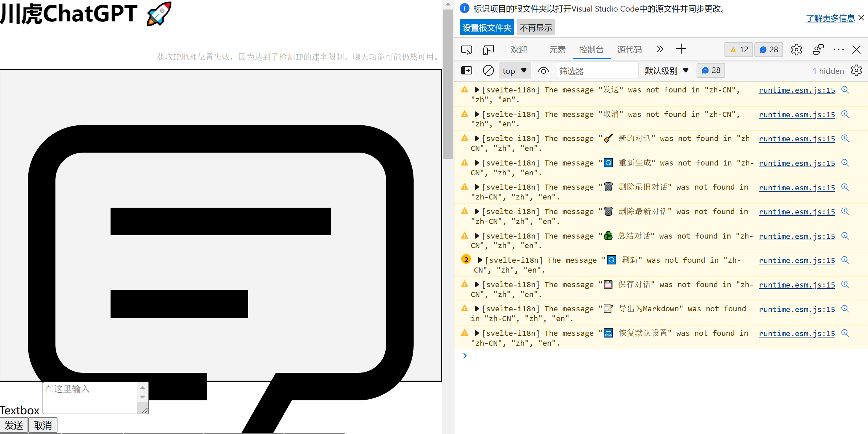Expand the 取消 message warning entry
Viewport: 868px width, 434px height.
point(477,115)
